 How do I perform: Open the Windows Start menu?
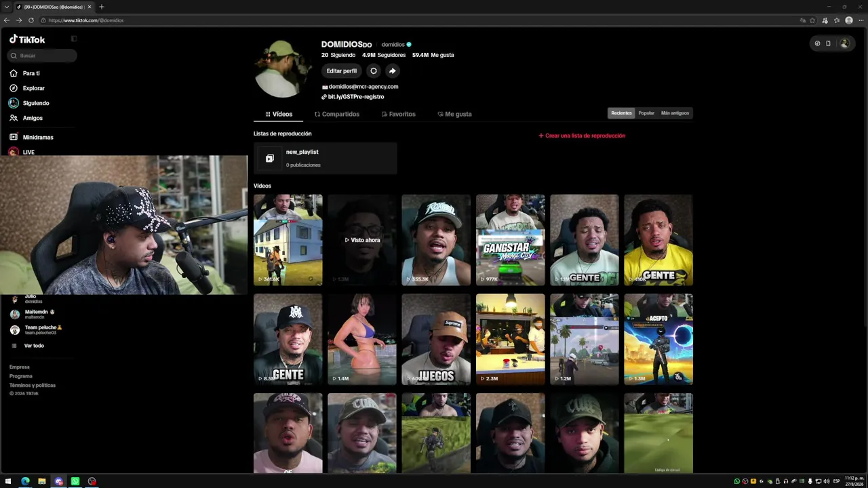click(x=9, y=481)
